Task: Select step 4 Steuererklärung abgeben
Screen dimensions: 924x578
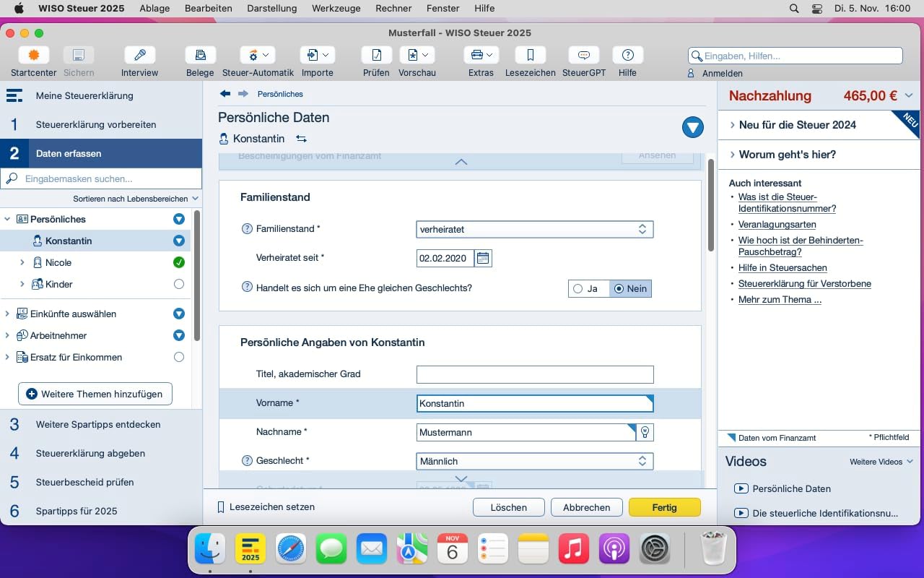Action: 101,453
